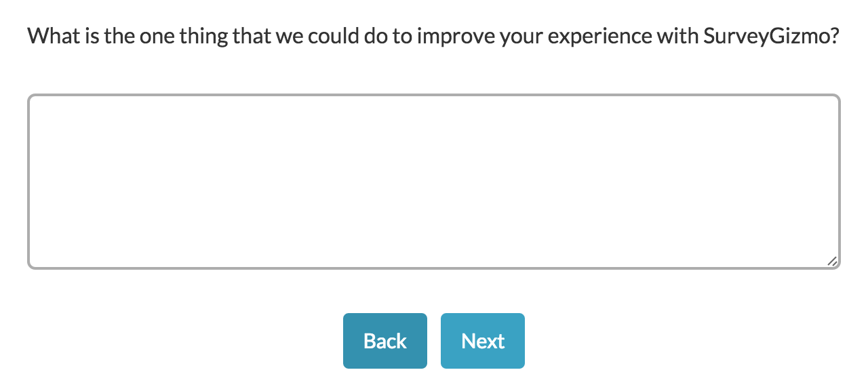Click inside the large feedback text area
Screen dimensions: 868x389
click(434, 182)
